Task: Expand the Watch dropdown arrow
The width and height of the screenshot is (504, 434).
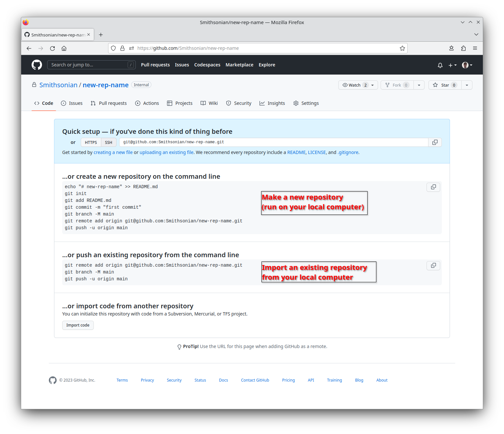Action: coord(372,85)
